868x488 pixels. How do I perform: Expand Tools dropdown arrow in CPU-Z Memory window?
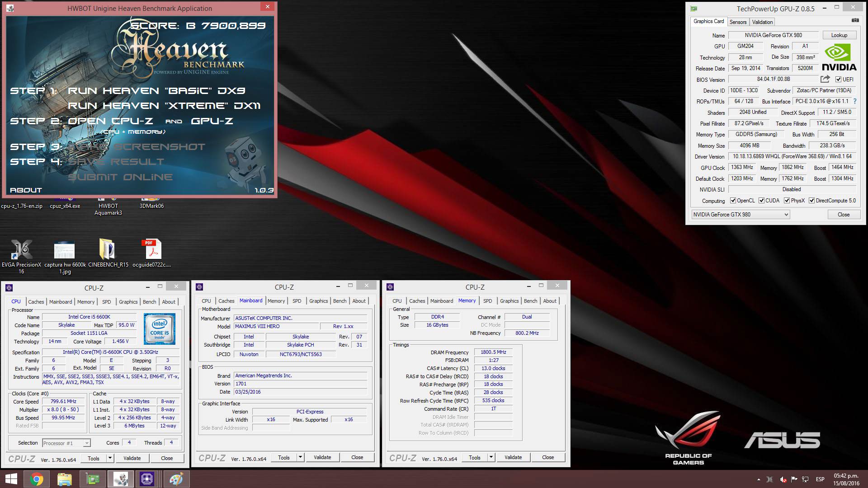coord(491,457)
